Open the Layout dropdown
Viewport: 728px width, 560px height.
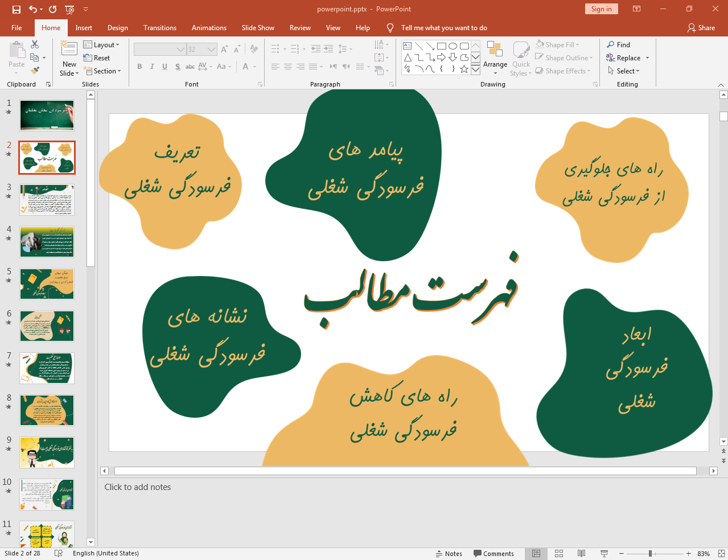pos(103,44)
